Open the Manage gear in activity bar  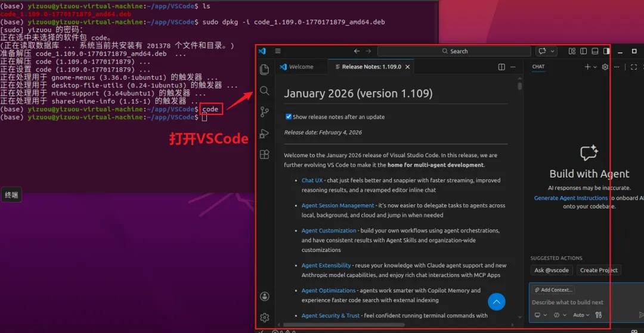tap(265, 317)
